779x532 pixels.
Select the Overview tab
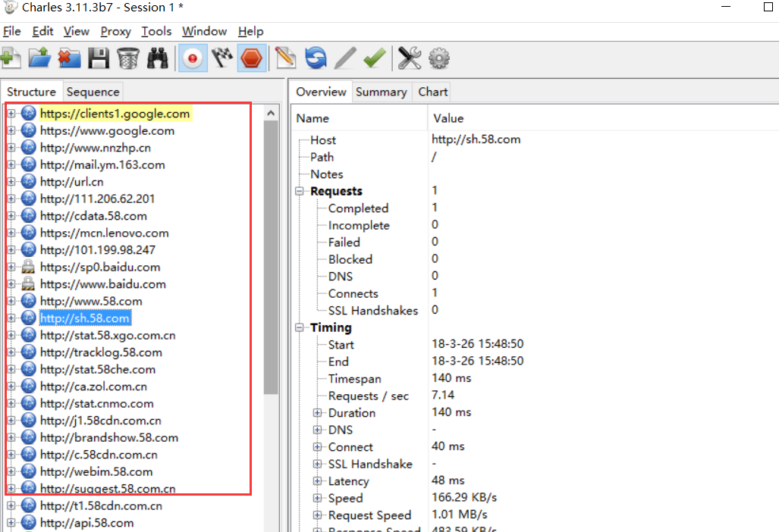[x=321, y=92]
